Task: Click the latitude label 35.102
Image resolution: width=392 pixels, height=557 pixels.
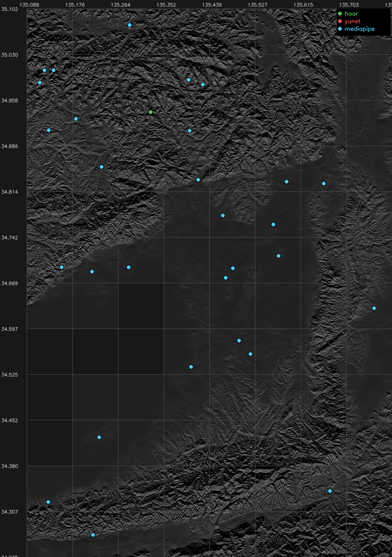Action: click(10, 9)
